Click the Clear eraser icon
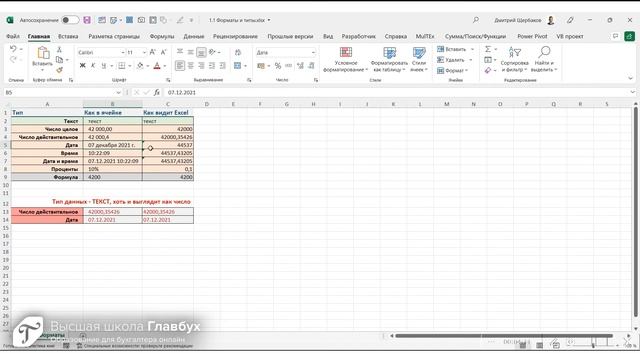The height and width of the screenshot is (360, 640). tap(488, 71)
